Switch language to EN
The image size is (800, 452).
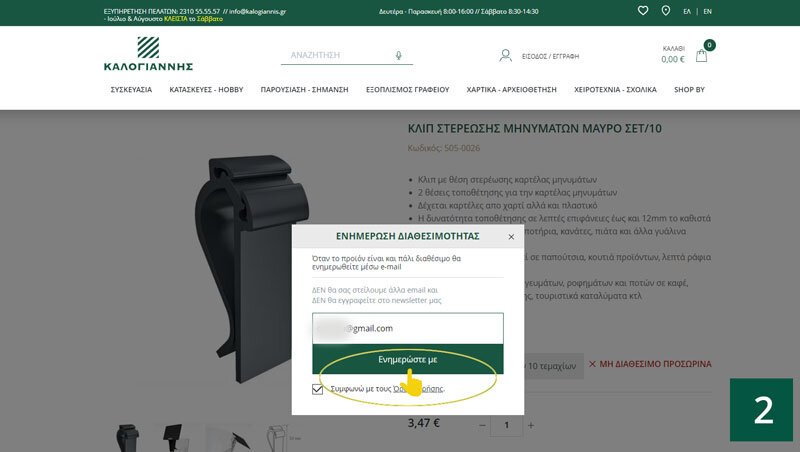point(708,11)
